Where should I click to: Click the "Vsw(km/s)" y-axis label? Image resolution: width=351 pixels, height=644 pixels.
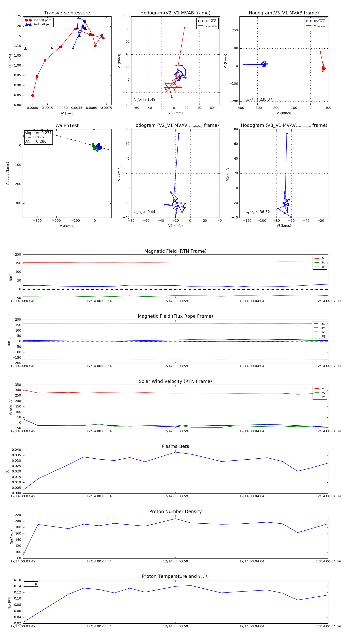[x=11, y=407]
